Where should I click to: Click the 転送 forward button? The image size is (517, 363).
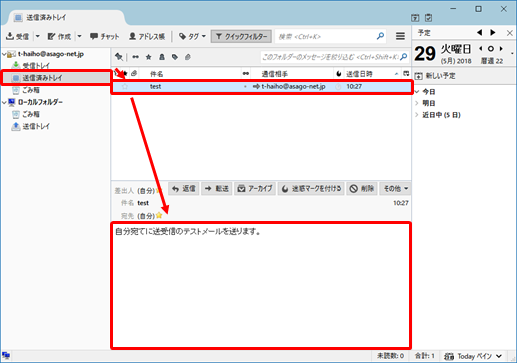tap(217, 189)
